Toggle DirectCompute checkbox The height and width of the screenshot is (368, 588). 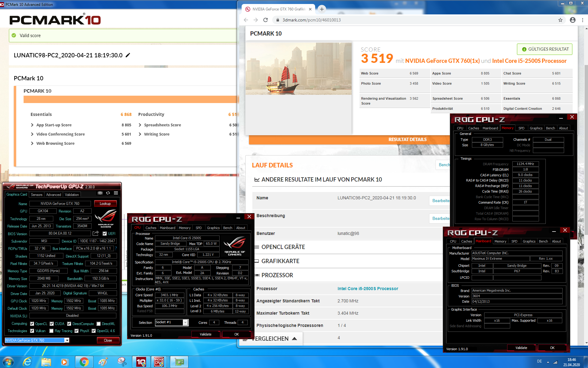point(69,324)
